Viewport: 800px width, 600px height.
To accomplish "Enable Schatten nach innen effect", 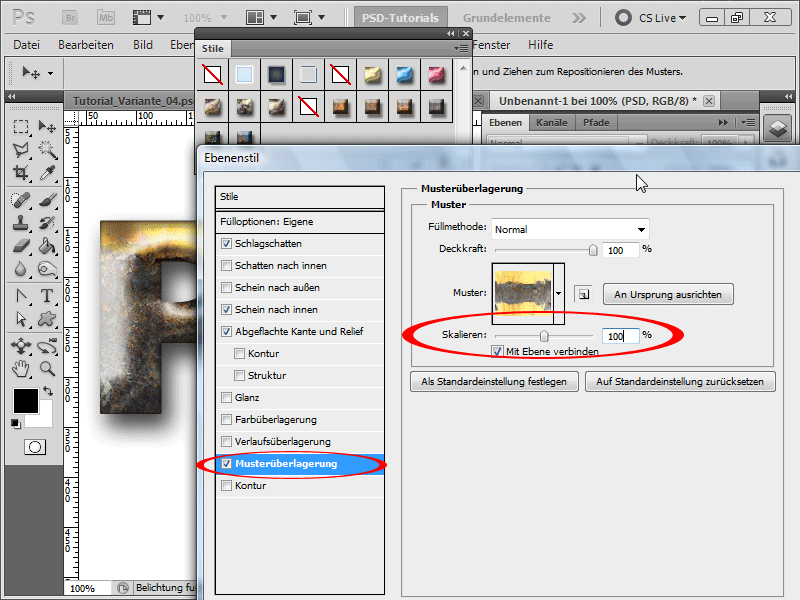I will [x=227, y=266].
